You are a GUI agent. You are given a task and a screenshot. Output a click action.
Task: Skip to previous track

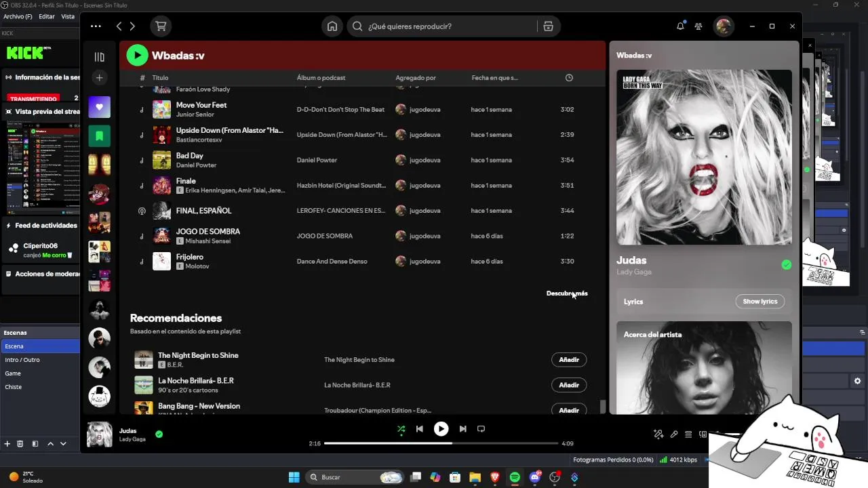point(419,429)
